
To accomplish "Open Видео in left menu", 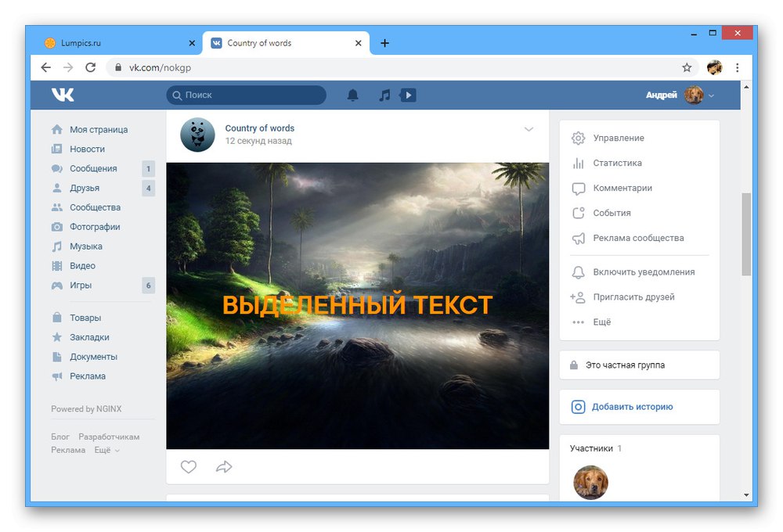I will point(82,265).
